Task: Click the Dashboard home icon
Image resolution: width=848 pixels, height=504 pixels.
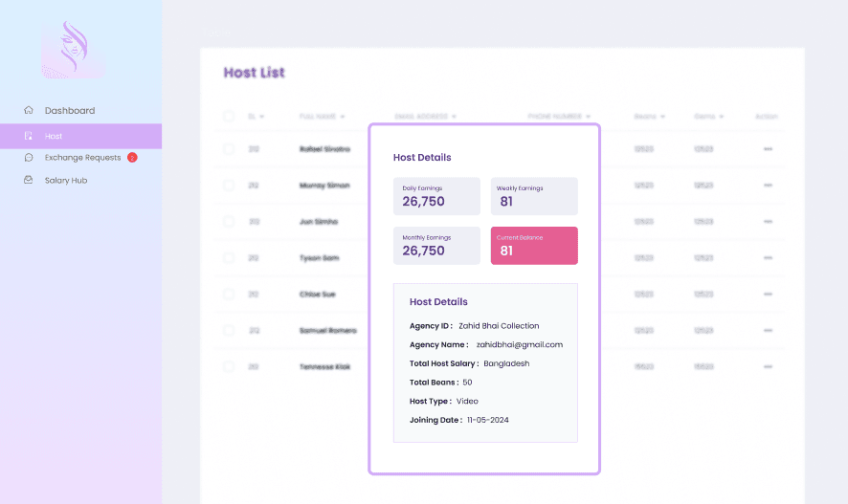Action: coord(29,110)
